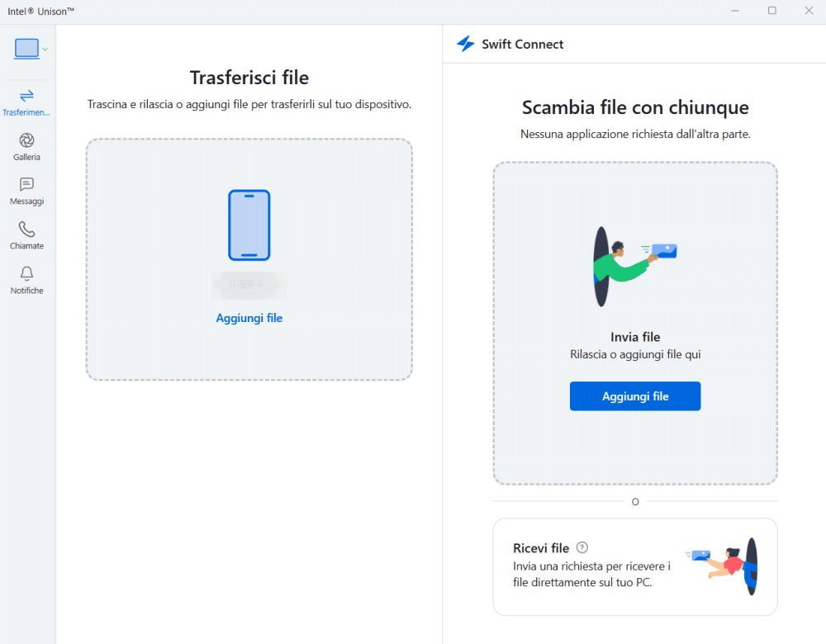Open the Galleria section in sidebar
Image resolution: width=826 pixels, height=644 pixels.
tap(26, 146)
